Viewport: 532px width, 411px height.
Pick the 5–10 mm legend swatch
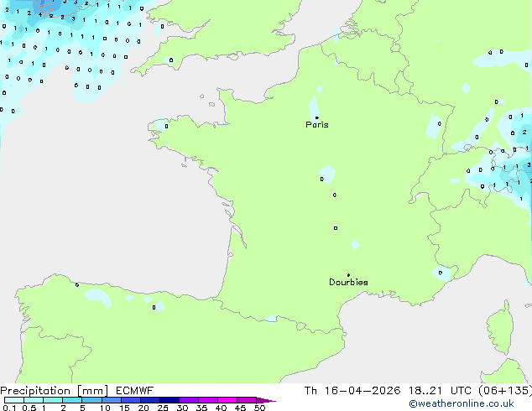coord(91,400)
